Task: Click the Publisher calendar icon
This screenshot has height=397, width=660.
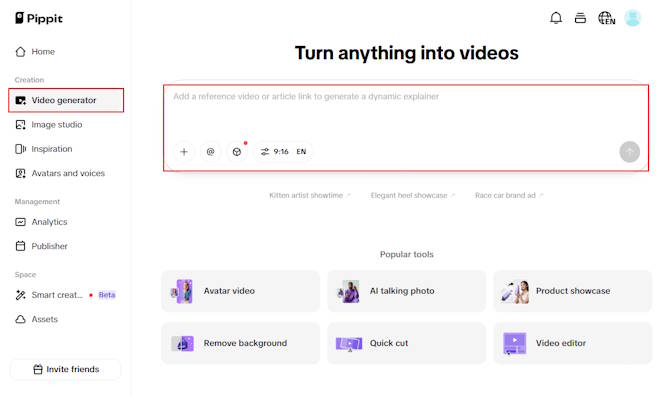Action: coord(20,246)
